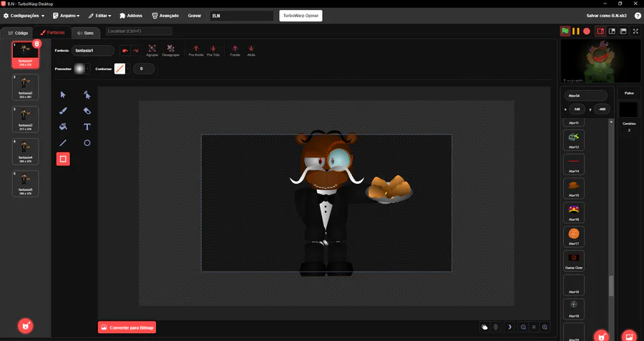
Task: Toggle dark editor moon icon
Action: point(509,327)
